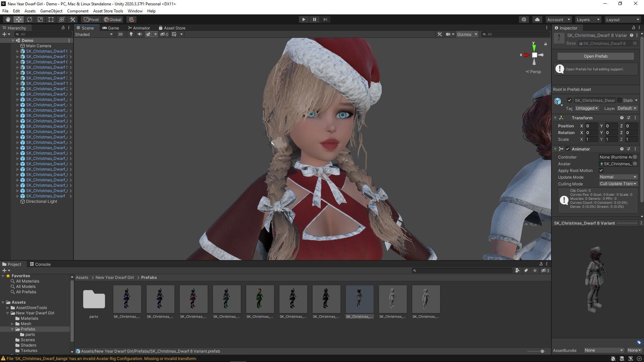Toggle 2D view mode
Screen dimensions: 644x362
[120, 34]
